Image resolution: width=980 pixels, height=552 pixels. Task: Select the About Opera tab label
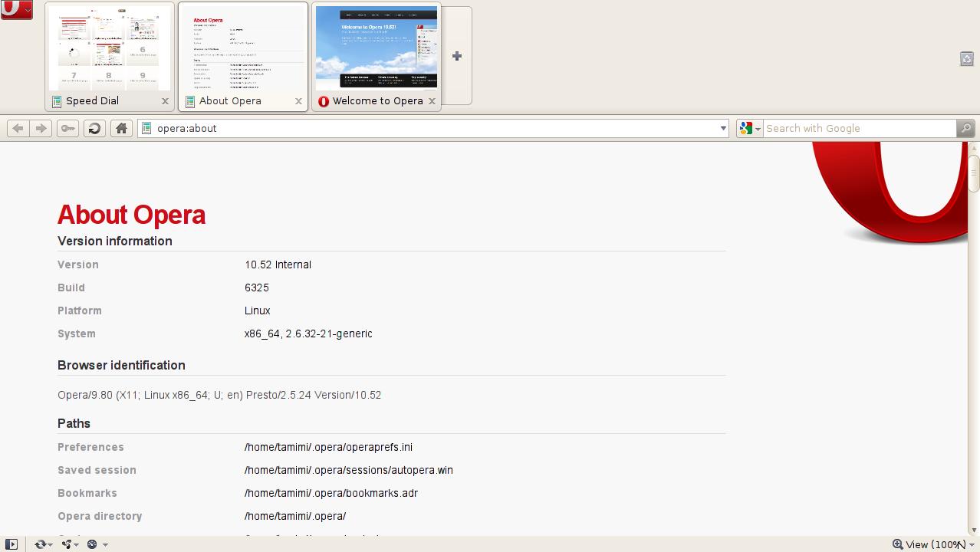click(230, 101)
